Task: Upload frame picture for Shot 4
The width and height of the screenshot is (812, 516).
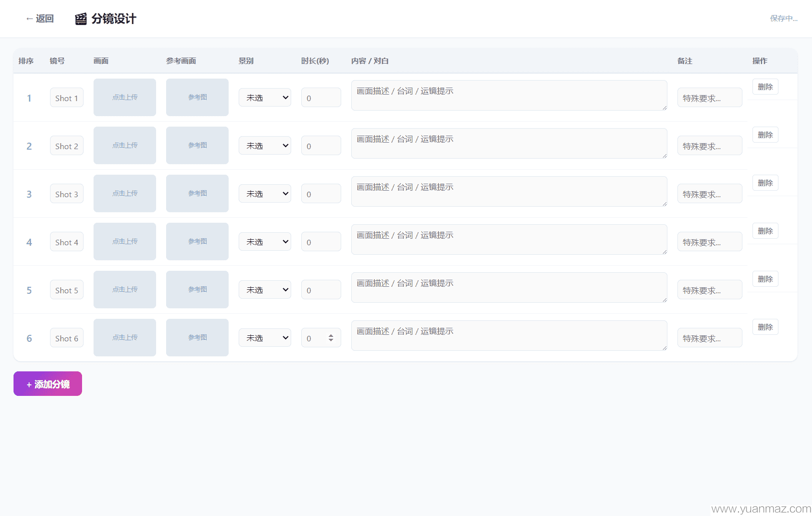Action: (125, 241)
